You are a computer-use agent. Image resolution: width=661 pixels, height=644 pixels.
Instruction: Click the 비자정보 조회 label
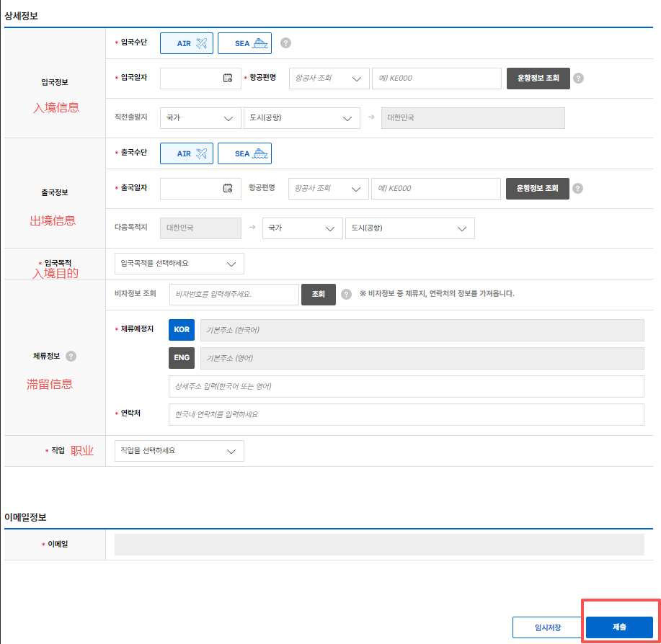[x=136, y=294]
